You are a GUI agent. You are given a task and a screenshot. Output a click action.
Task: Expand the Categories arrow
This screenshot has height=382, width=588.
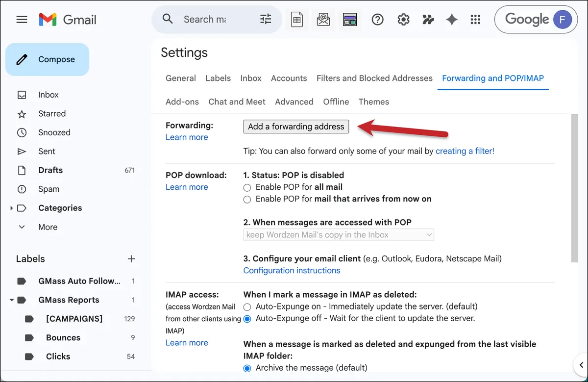12,208
